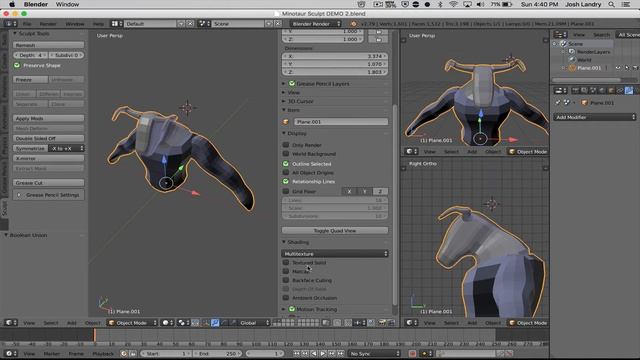Open the -X to +X symmetrize direction dropdown
This screenshot has height=360, width=640.
pos(67,148)
